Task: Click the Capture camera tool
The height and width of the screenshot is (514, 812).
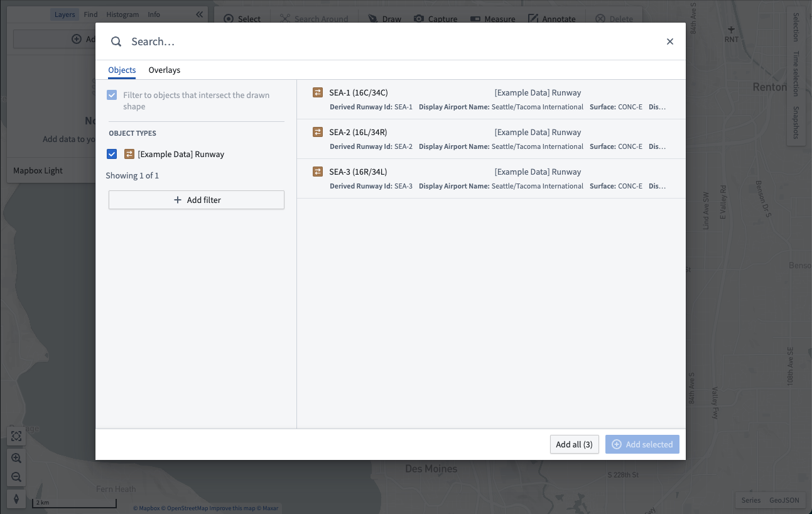Action: (435, 19)
